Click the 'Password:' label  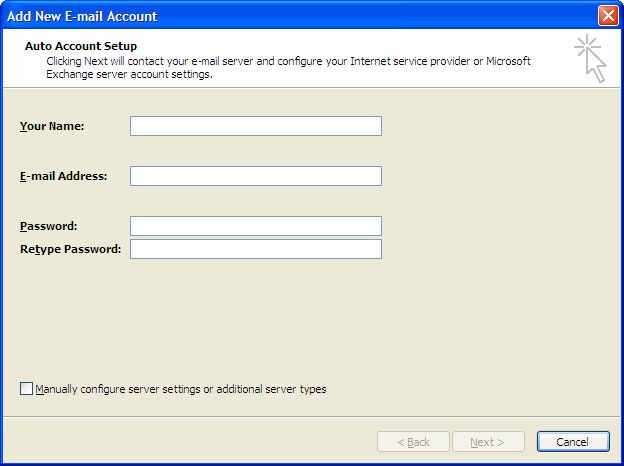[49, 226]
